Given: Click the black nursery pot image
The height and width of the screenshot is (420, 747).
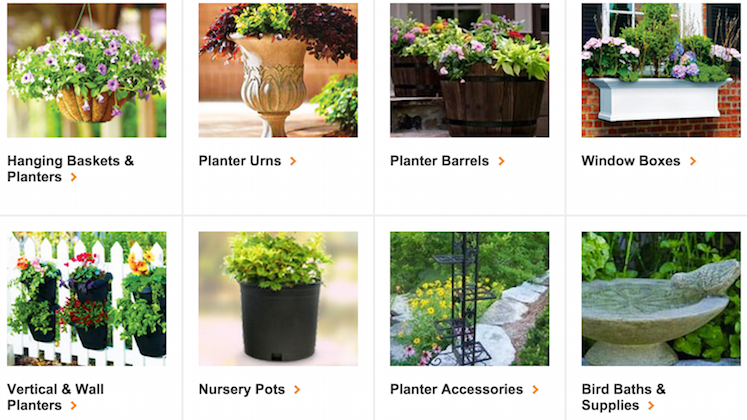Looking at the screenshot, I should [278, 299].
